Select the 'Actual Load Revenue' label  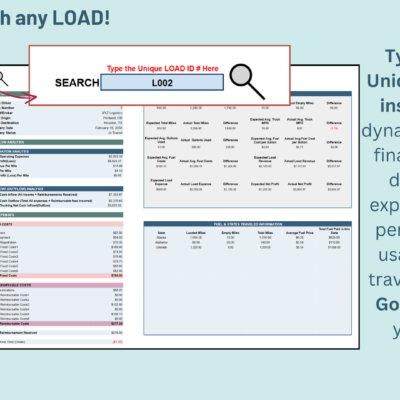300,161
